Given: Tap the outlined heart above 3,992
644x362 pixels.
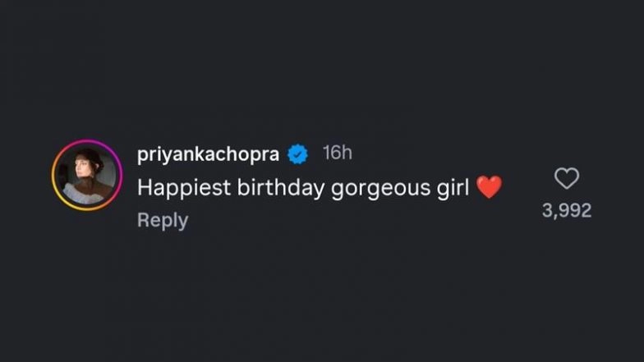Looking at the screenshot, I should (x=567, y=178).
